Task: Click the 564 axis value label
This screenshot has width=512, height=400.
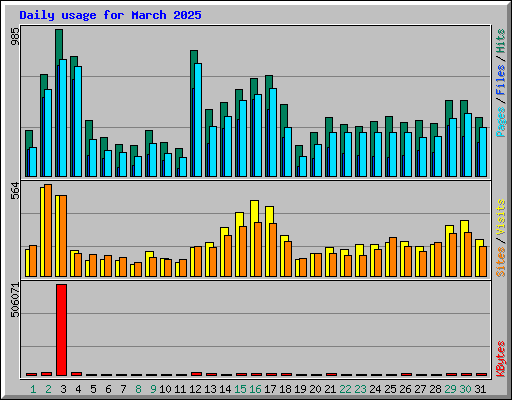Action: (15, 191)
